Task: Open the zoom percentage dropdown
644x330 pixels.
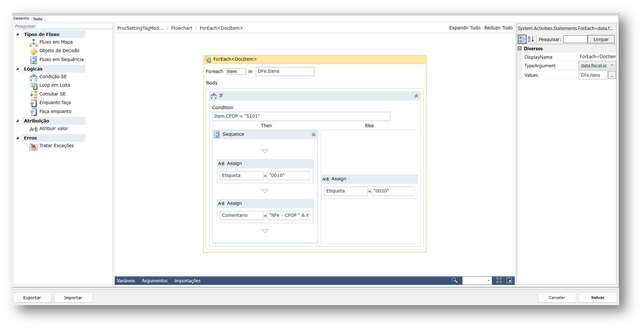Action: click(x=489, y=281)
